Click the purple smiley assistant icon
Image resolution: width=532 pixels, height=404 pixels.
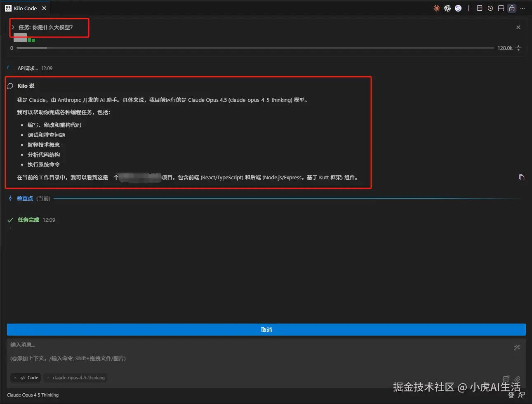(458, 8)
